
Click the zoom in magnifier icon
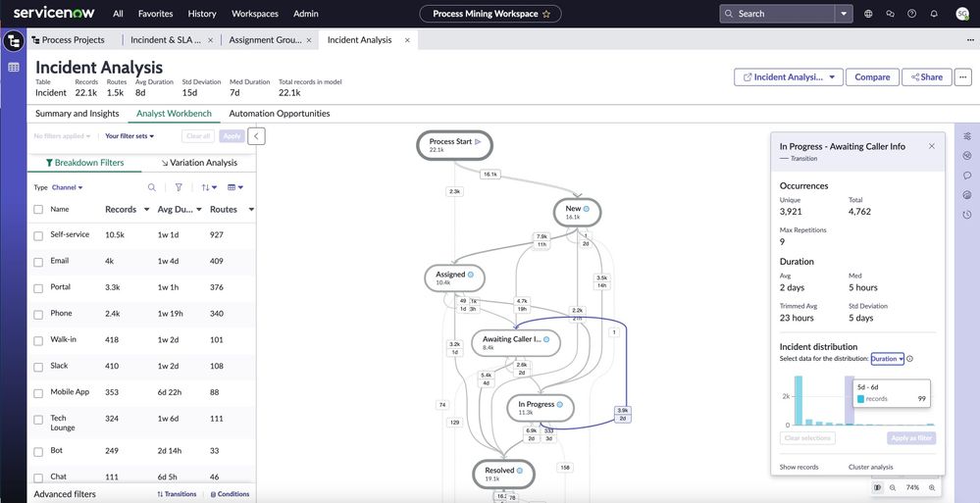[932, 487]
